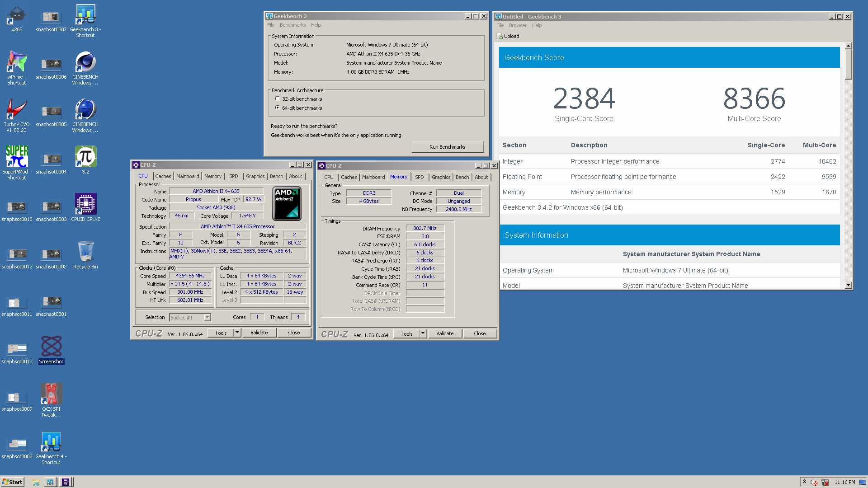The width and height of the screenshot is (868, 488).
Task: Open the wPrime Shortcut icon
Action: pos(17,69)
